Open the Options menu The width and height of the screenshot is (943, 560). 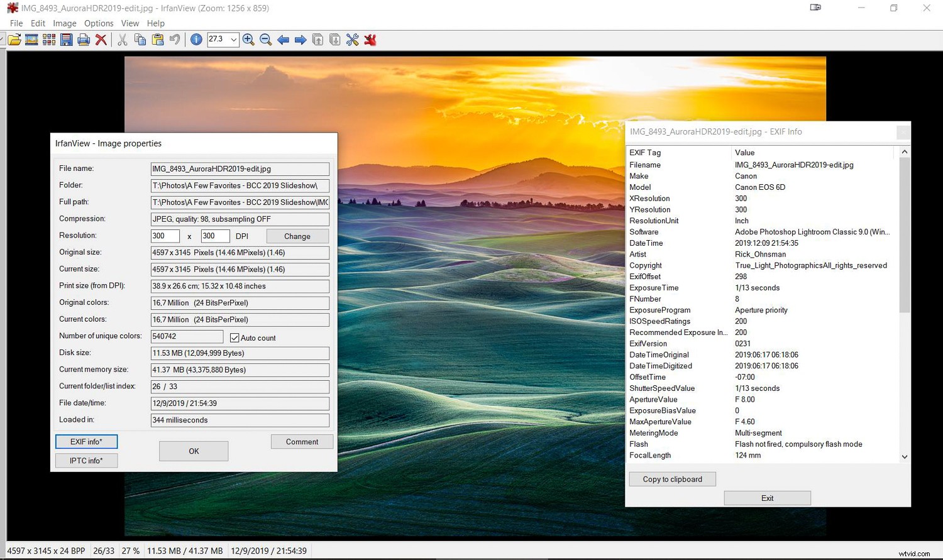(x=98, y=23)
